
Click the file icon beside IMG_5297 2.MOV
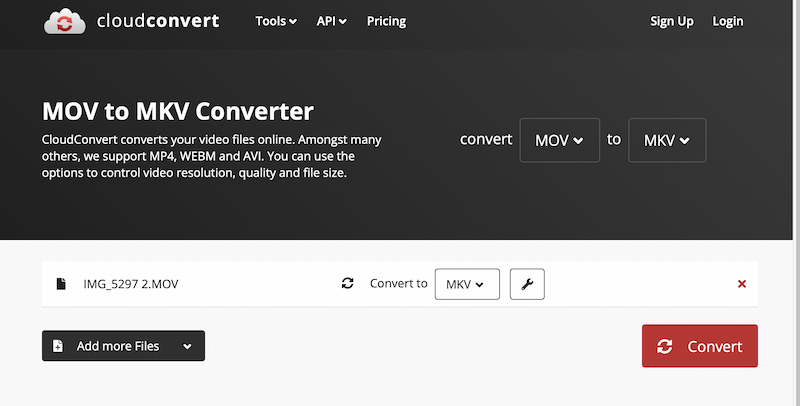[x=61, y=284]
